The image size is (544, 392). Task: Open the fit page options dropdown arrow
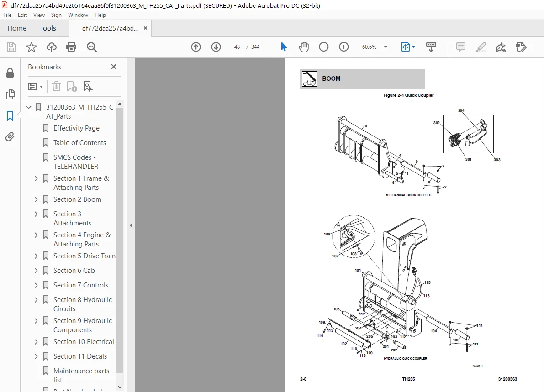[413, 47]
